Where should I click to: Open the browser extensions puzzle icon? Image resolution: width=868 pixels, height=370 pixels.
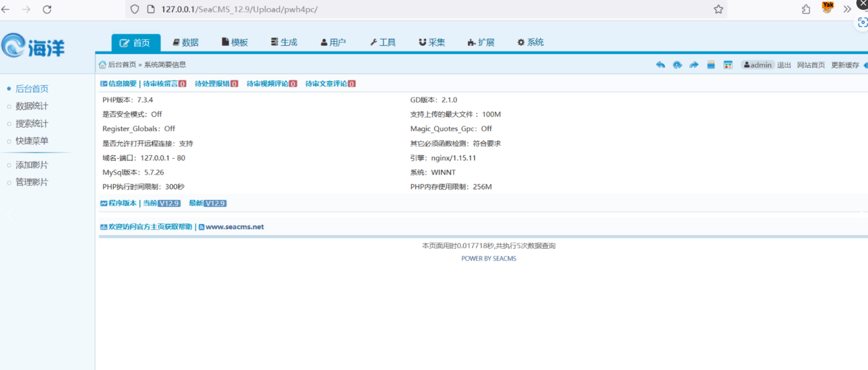tap(806, 9)
